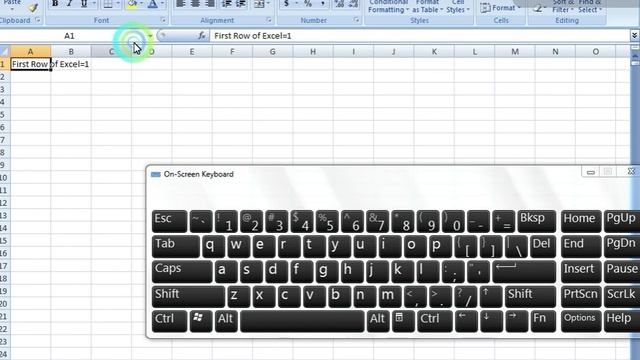
Task: Click the Increase Decimal icon
Action: tap(339, 4)
